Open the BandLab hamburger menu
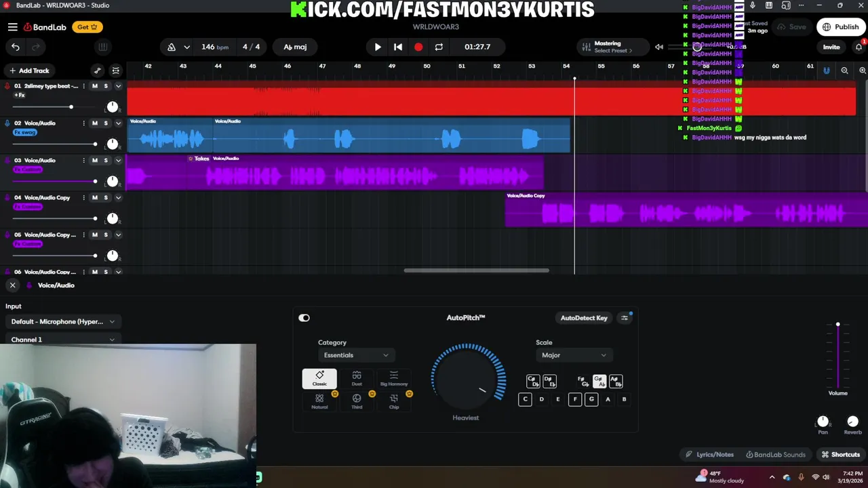This screenshot has height=488, width=868. [x=13, y=27]
